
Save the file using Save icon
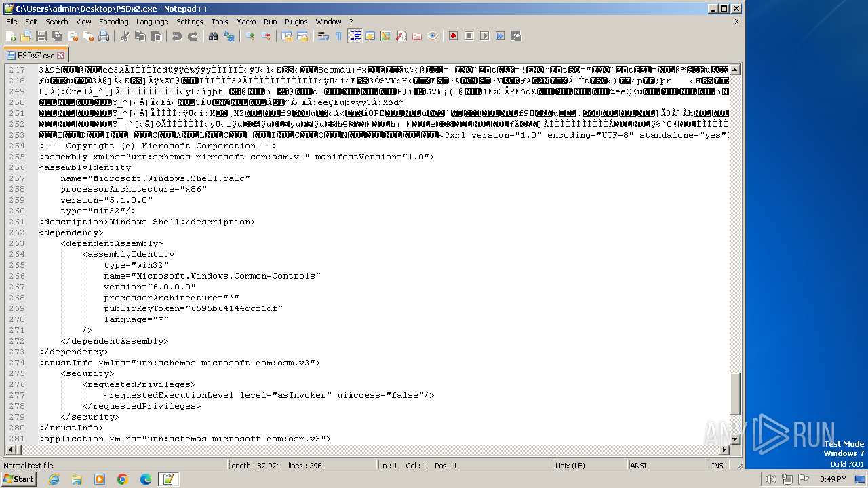41,36
